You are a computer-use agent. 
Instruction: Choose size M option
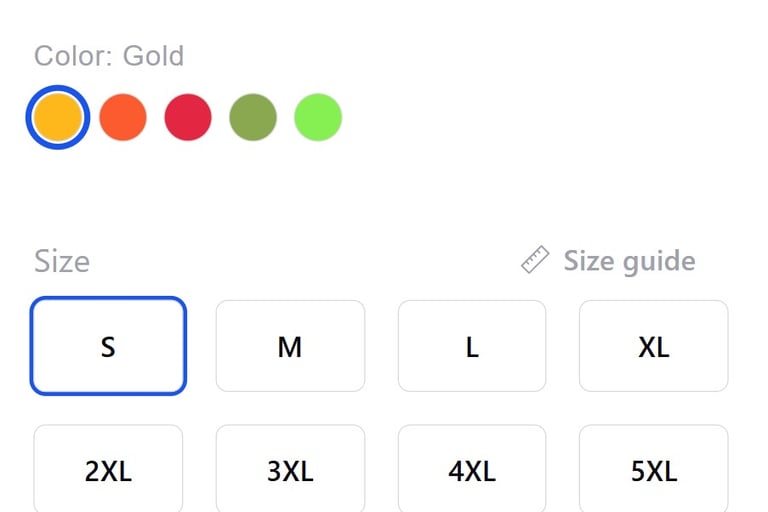[290, 346]
